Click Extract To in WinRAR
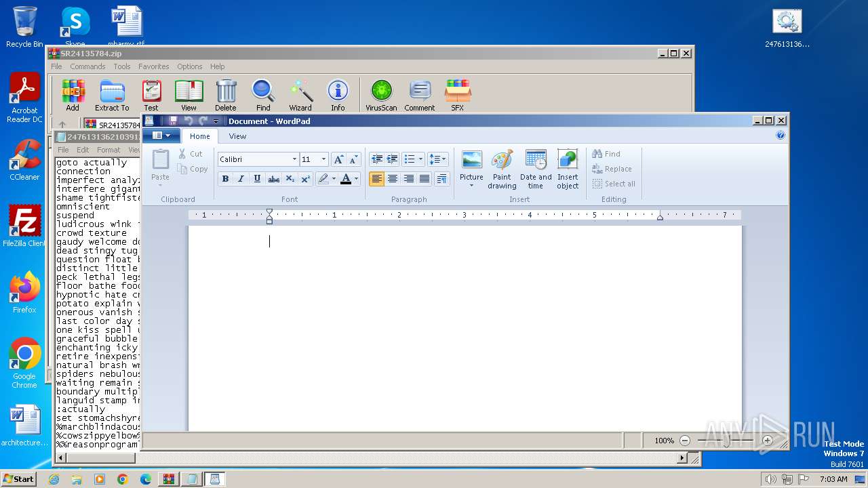 (112, 95)
